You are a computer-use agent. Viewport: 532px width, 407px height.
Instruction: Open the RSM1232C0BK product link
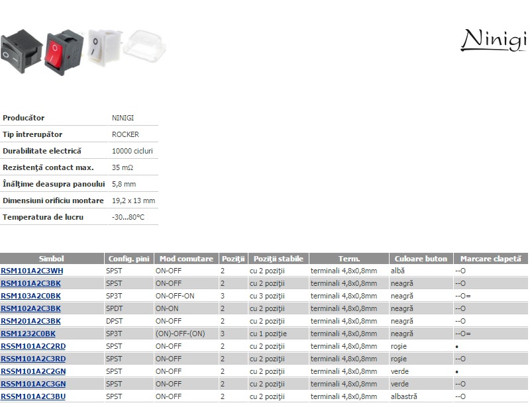pyautogui.click(x=28, y=334)
